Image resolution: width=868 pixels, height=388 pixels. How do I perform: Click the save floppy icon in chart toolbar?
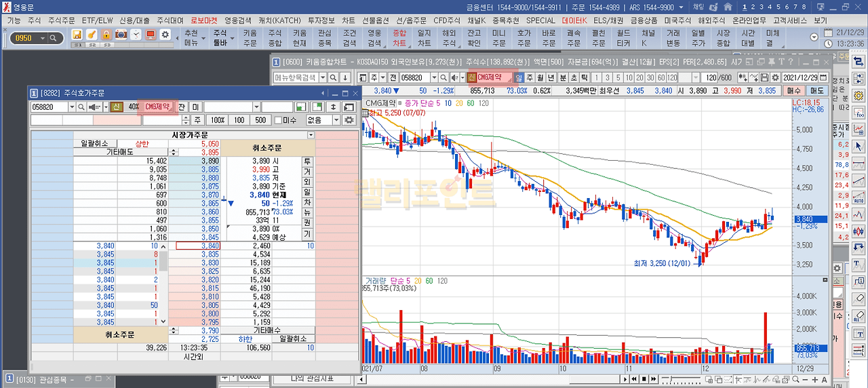point(764,77)
